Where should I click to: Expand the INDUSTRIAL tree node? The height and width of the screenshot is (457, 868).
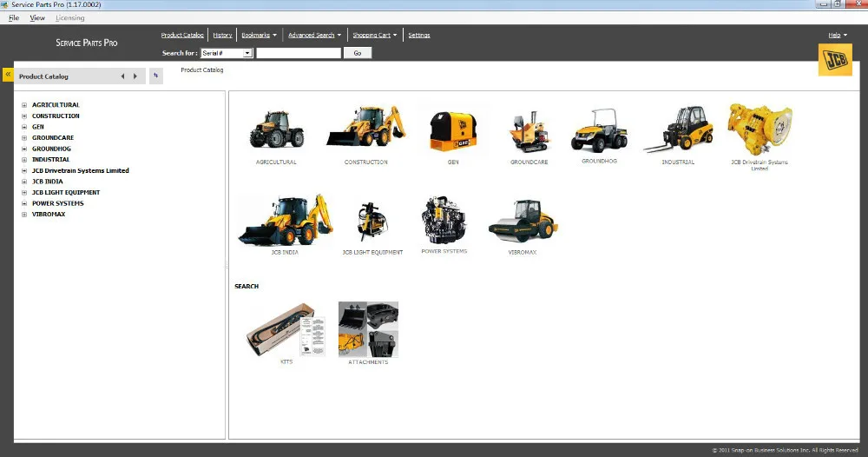pos(24,160)
